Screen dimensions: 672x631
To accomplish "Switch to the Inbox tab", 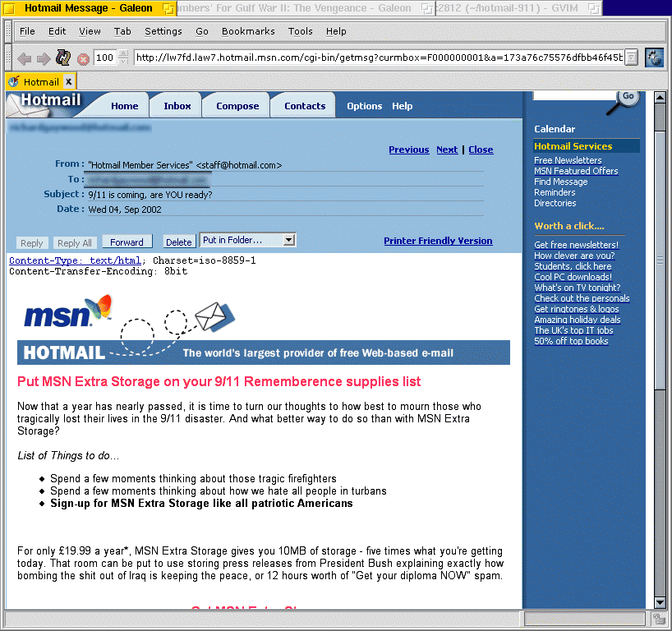I will pos(177,106).
